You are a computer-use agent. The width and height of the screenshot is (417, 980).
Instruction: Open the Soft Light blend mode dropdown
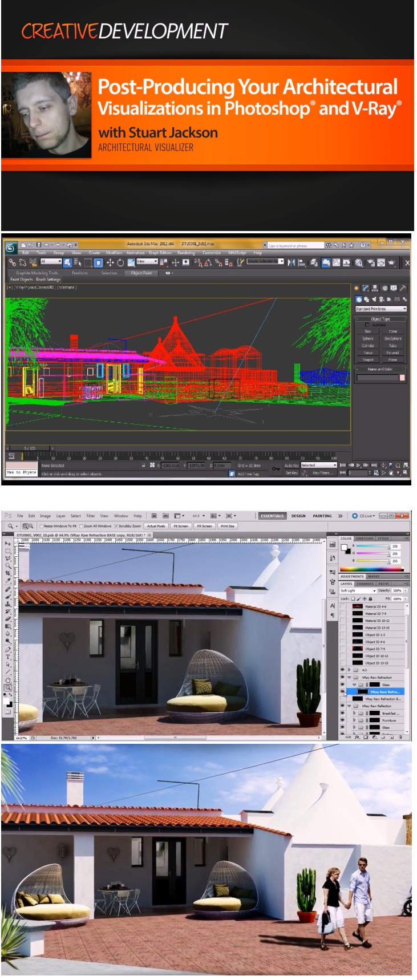(358, 590)
